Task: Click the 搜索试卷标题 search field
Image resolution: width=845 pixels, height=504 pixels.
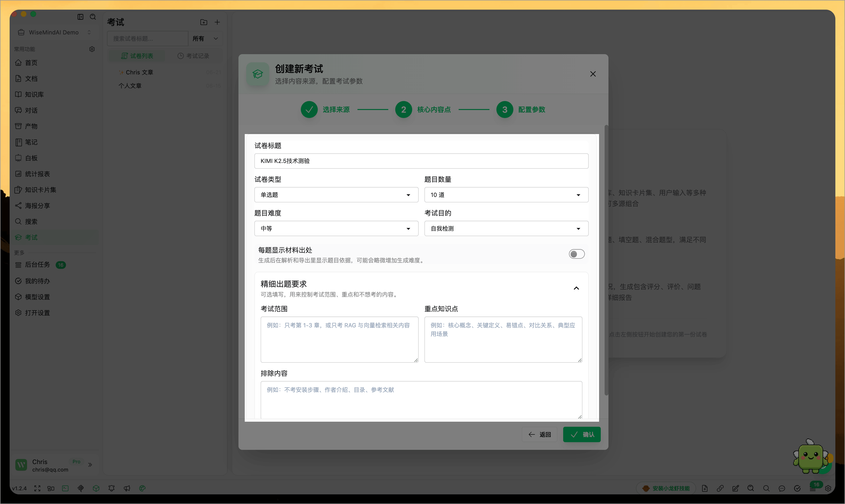Action: [x=148, y=38]
